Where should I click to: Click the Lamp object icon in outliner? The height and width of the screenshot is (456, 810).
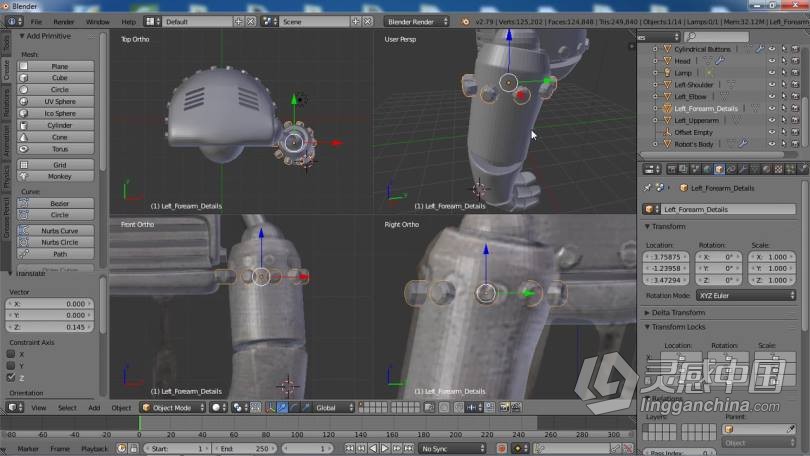coord(667,73)
